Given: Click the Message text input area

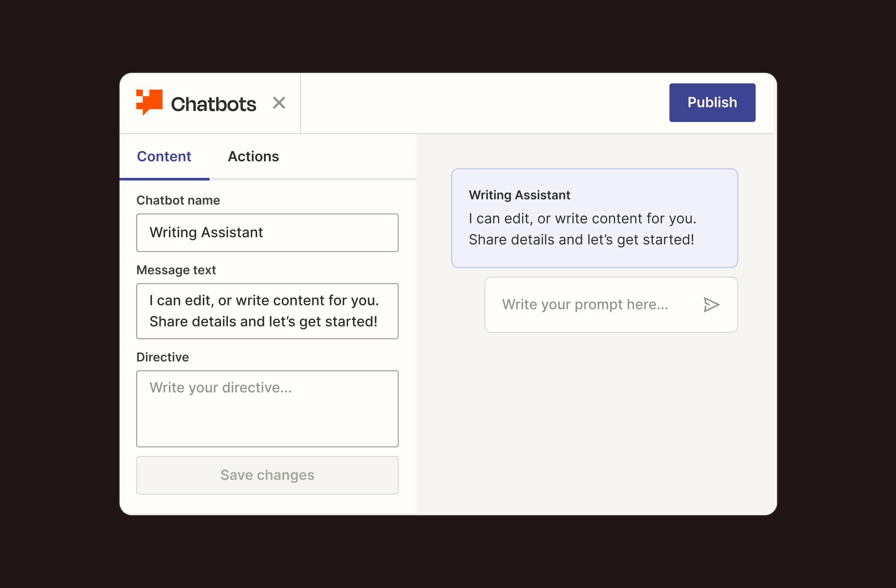Looking at the screenshot, I should point(267,311).
